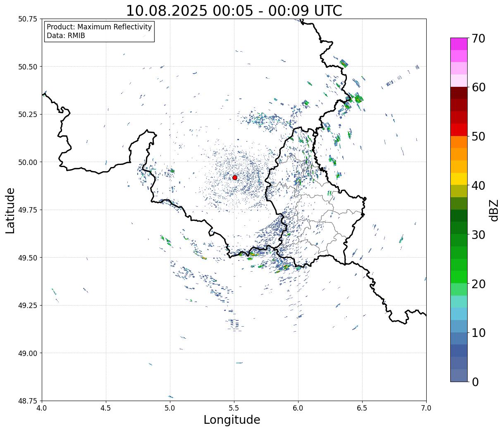Click the latitude tick label '49.00'
Viewport: 504px width, 430px height.
tap(28, 353)
